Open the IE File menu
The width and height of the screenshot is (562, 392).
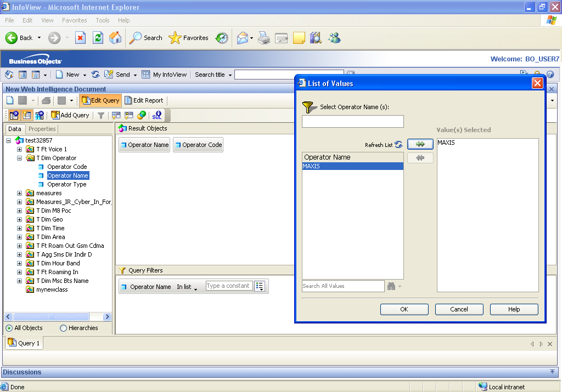coord(9,20)
